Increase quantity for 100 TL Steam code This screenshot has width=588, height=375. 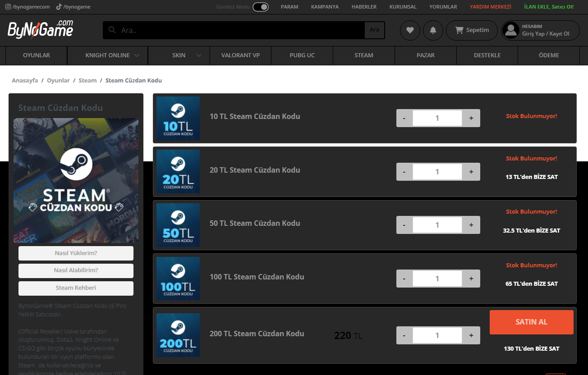click(471, 279)
